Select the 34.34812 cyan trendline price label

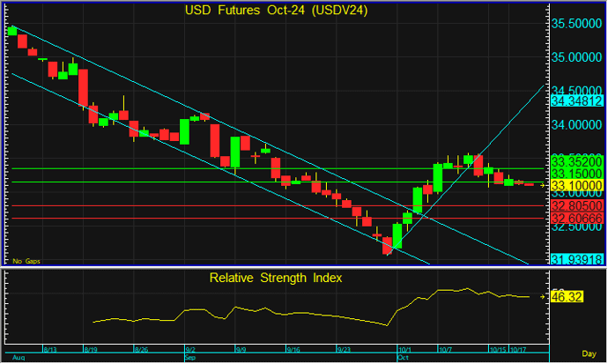(x=576, y=102)
